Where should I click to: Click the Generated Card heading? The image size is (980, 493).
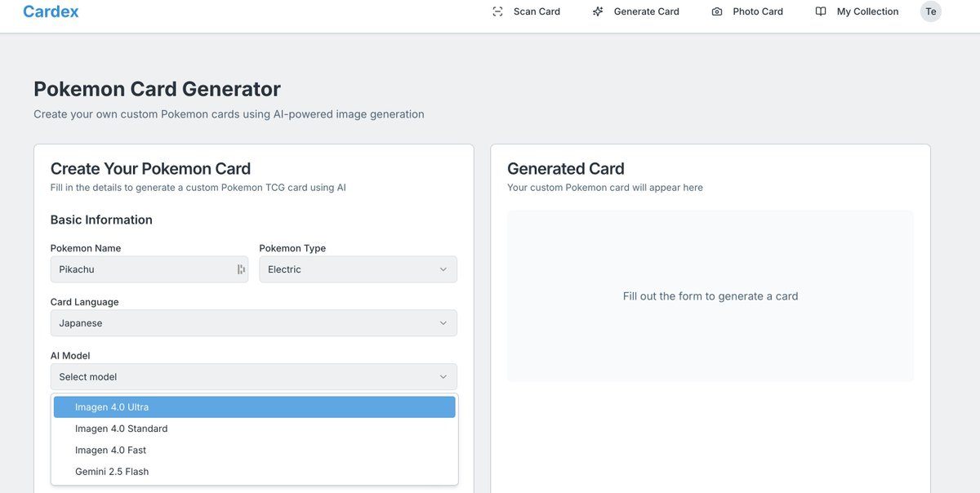[565, 169]
